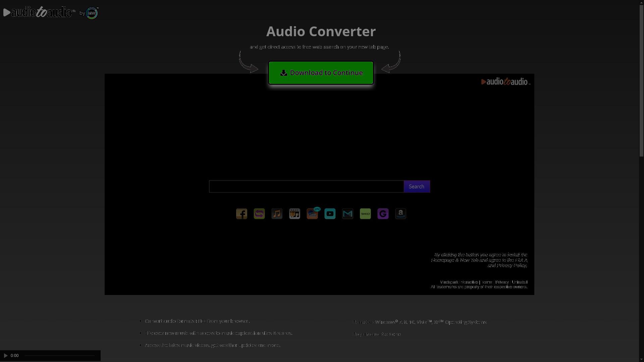Screen dimensions: 644x362
Task: Open the purple Google G icon
Action: tap(383, 214)
